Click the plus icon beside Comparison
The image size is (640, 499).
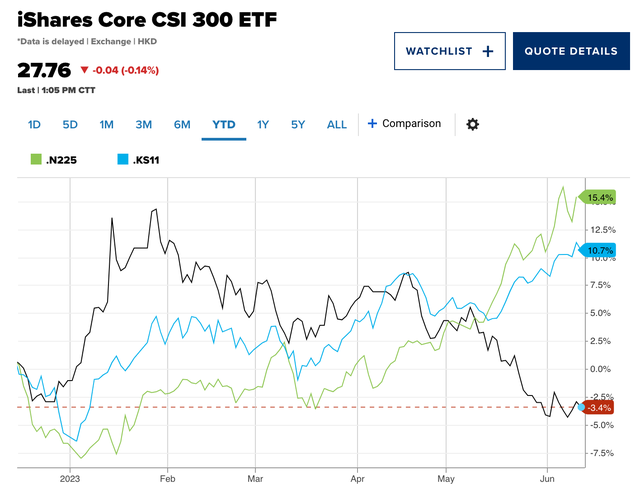(372, 124)
